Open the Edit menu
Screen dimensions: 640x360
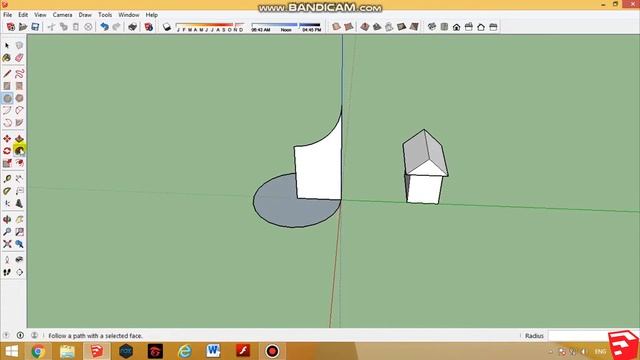pyautogui.click(x=23, y=15)
